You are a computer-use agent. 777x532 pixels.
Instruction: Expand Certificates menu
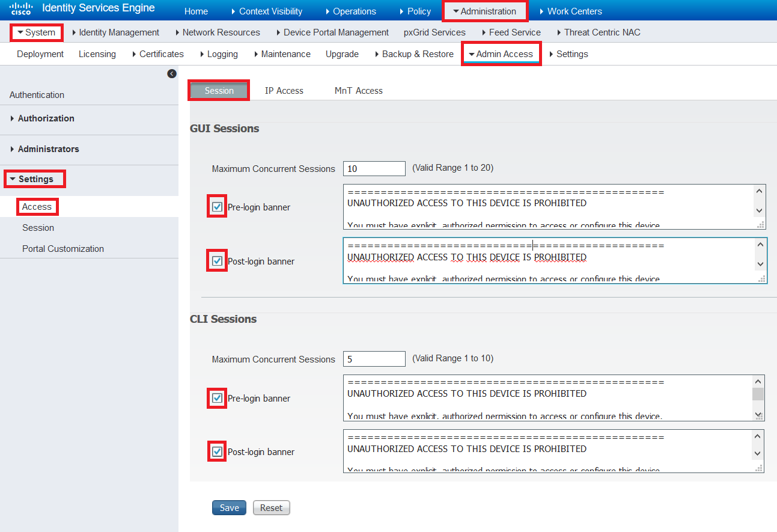coord(158,54)
